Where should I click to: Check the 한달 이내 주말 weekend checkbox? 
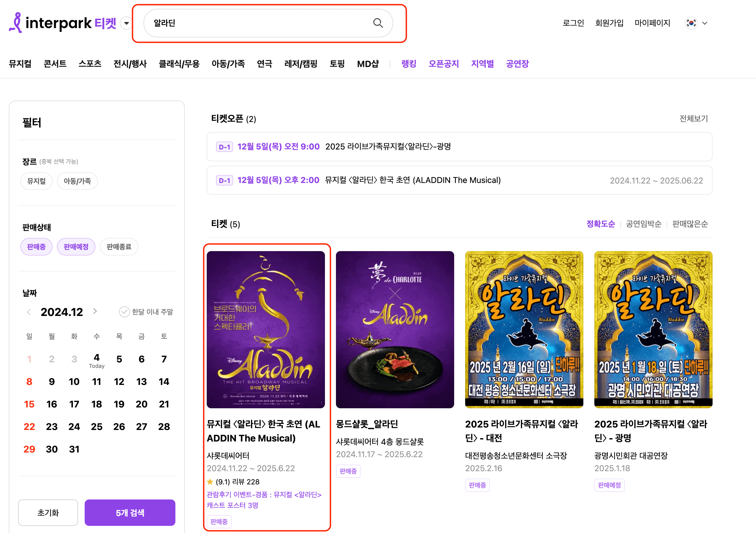pos(124,312)
